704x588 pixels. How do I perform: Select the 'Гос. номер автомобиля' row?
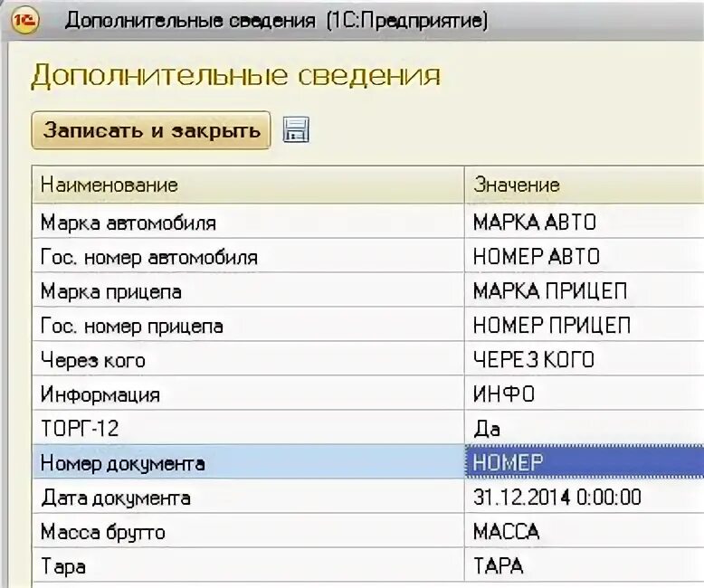[x=248, y=257]
